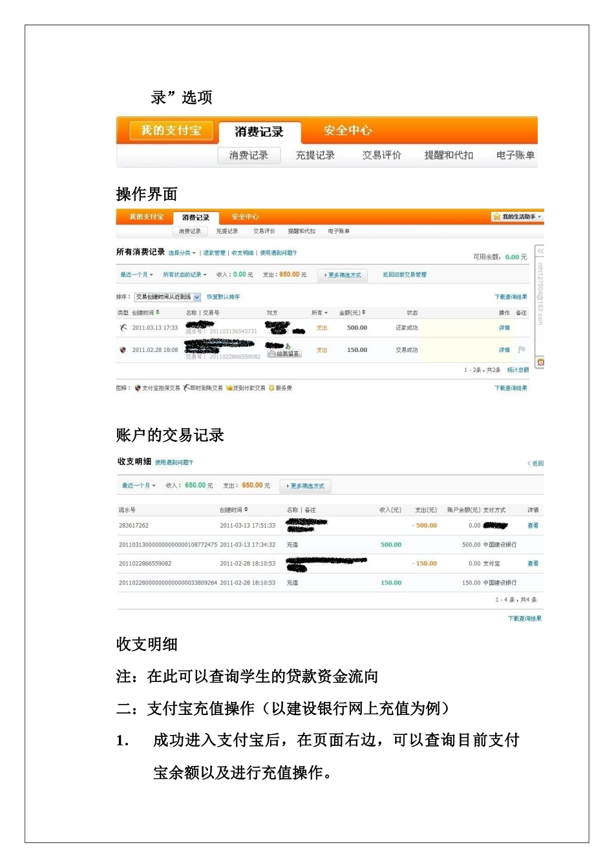614x868 pixels.
Task: Click the 即时到账交易 legend icon
Action: [186, 388]
